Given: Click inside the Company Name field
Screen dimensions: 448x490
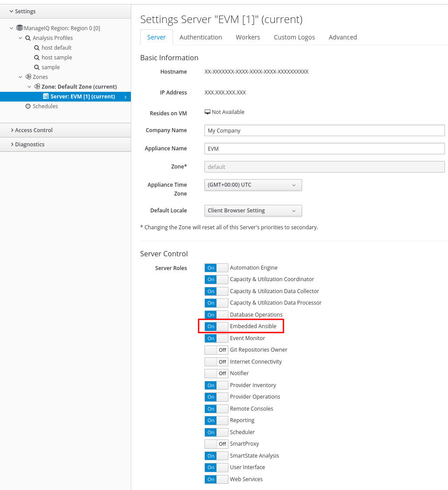Looking at the screenshot, I should click(324, 130).
